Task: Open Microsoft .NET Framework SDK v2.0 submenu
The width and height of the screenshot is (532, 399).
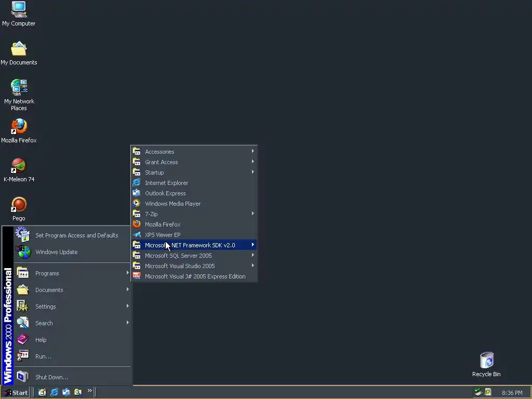Action: 194,245
